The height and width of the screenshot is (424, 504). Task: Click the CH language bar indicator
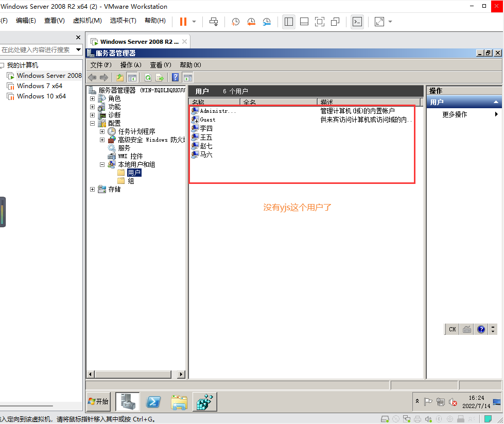click(x=452, y=329)
